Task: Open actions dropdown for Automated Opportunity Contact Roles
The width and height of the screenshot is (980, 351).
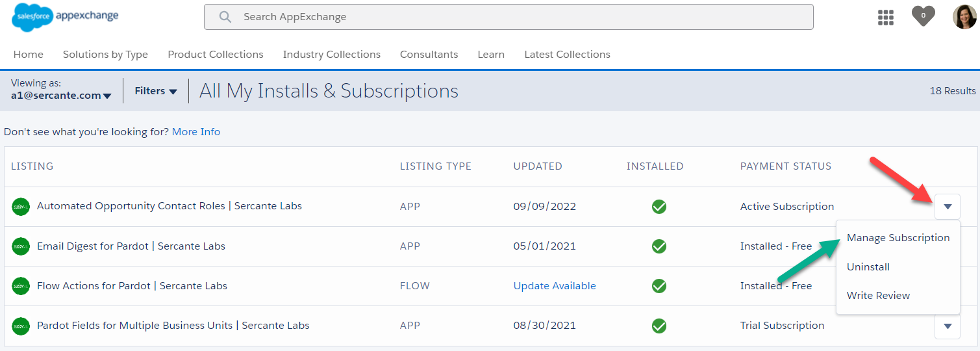Action: (948, 207)
